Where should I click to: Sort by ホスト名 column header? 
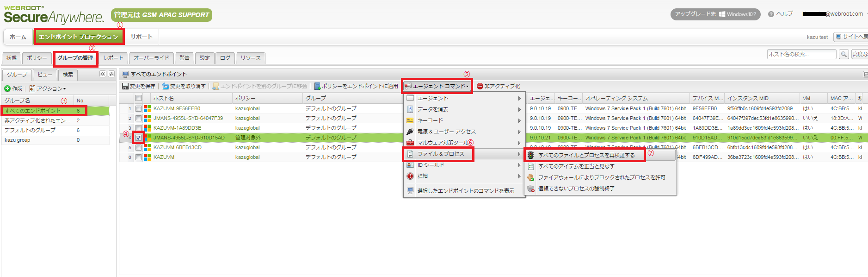(x=191, y=98)
